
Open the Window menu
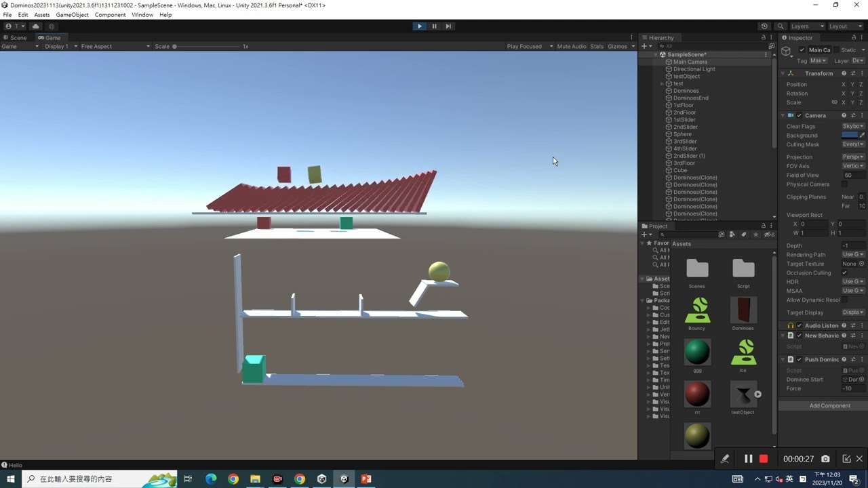(x=142, y=15)
